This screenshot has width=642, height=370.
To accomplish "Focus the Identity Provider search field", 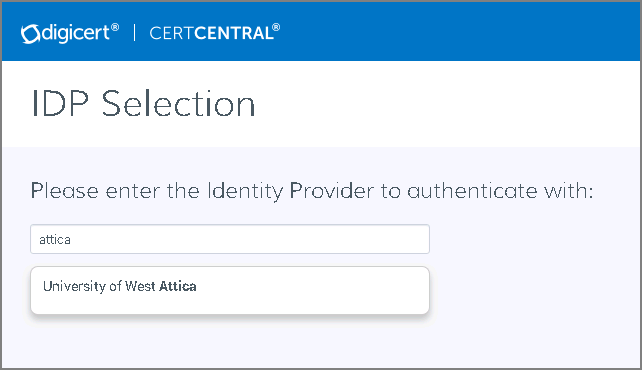I will [230, 239].
